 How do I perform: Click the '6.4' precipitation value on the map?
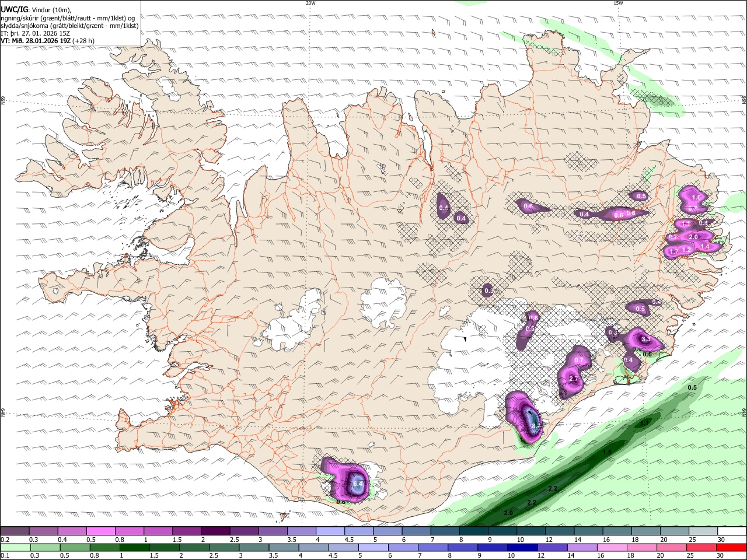(358, 484)
